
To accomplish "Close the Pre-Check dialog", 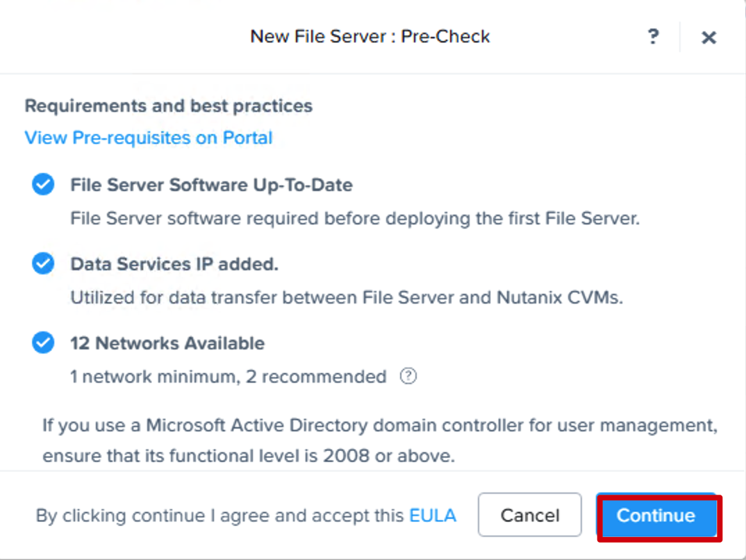I will coord(708,37).
